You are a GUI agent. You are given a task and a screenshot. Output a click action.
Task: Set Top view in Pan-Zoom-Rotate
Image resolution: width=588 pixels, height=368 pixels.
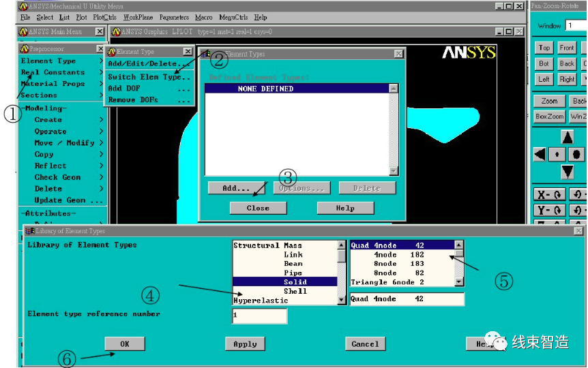(x=544, y=48)
